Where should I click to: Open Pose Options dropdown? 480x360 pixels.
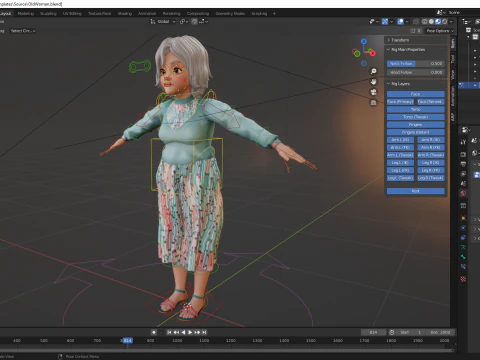(440, 31)
